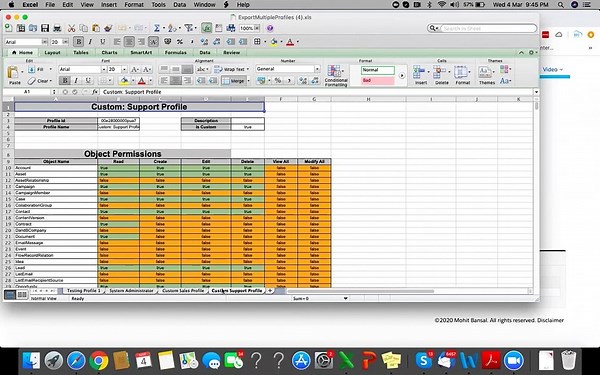Click the A1 name box
600x375 pixels.
tap(27, 92)
